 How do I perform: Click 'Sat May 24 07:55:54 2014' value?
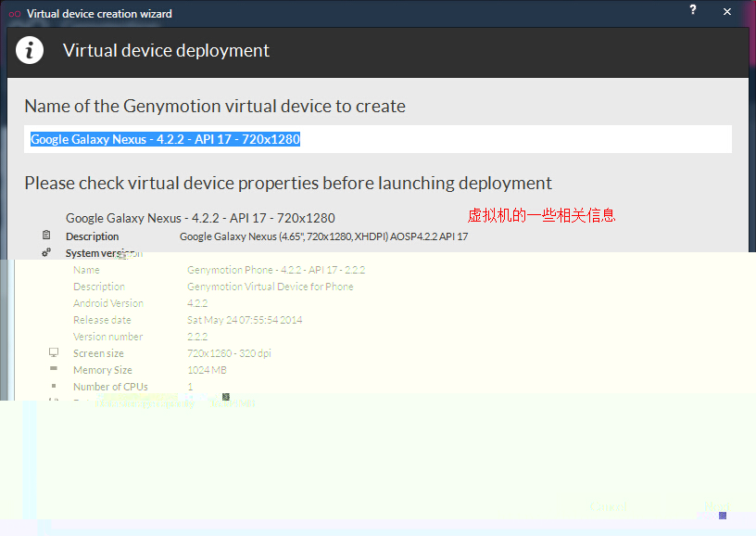(245, 320)
